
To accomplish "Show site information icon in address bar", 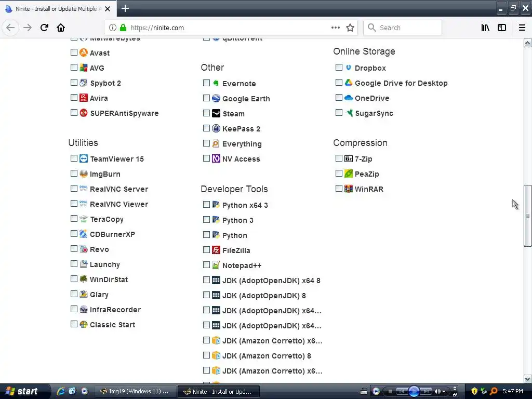I will 113,28.
